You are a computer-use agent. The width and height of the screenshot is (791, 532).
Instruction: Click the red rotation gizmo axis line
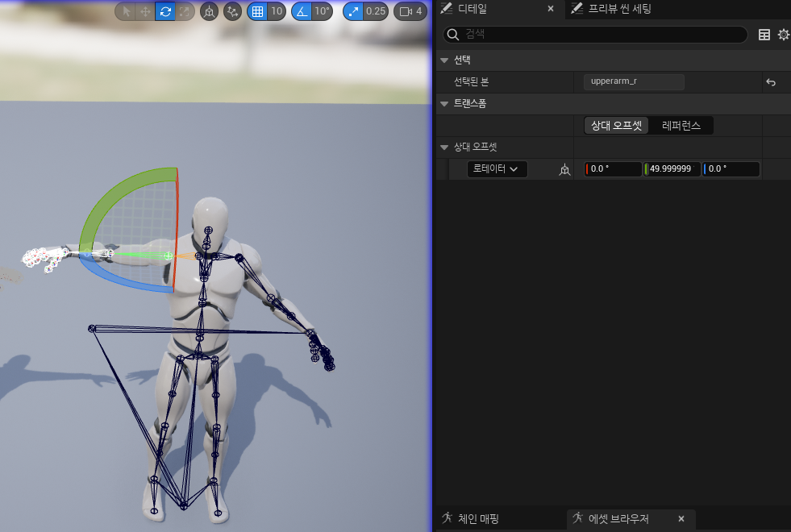(x=176, y=230)
